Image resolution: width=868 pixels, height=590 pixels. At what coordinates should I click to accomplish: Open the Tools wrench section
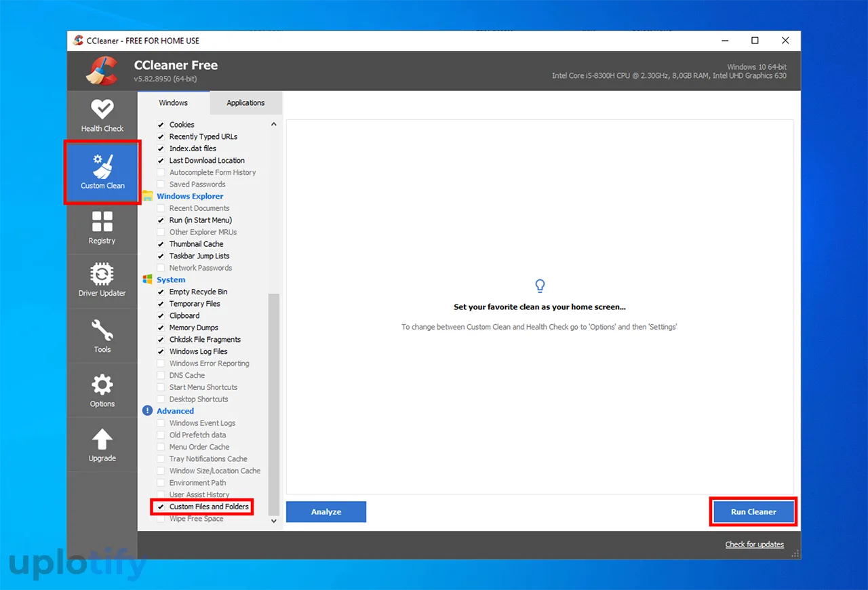(102, 336)
